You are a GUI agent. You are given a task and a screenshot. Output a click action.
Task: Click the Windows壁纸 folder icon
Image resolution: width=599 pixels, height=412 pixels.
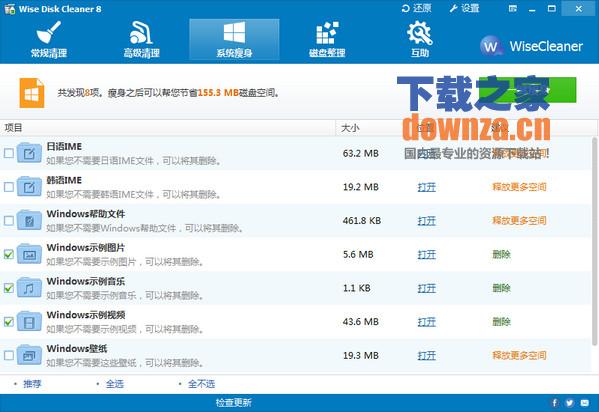(x=29, y=355)
